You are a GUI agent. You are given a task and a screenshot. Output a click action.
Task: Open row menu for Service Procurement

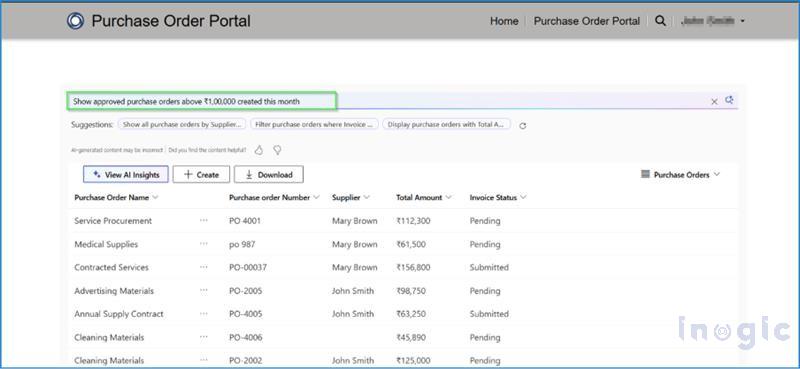[x=204, y=220]
